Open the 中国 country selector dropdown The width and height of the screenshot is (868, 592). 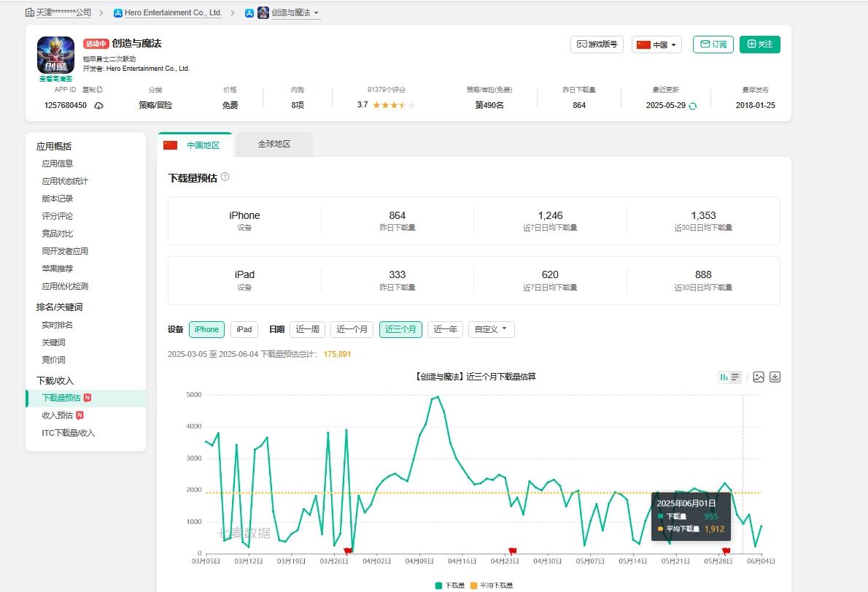656,45
